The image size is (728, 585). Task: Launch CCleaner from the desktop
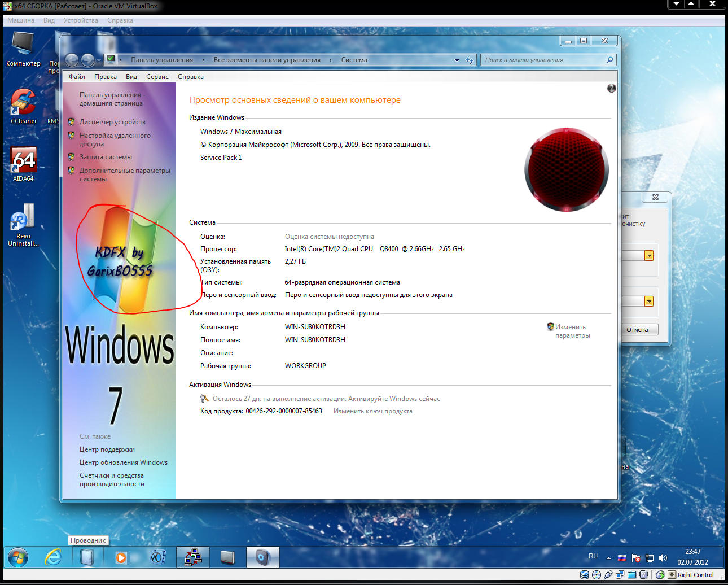pyautogui.click(x=23, y=106)
